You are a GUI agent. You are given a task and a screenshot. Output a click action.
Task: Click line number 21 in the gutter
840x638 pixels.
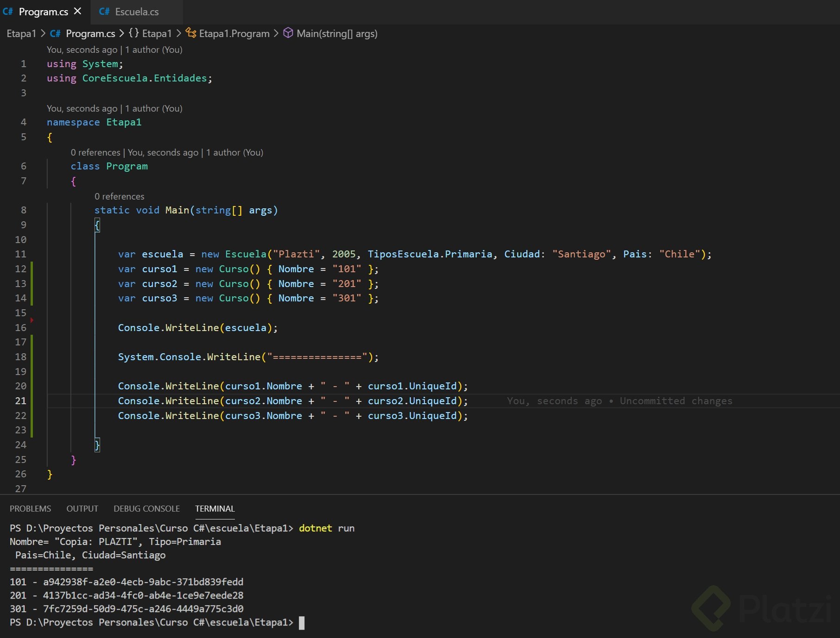[21, 401]
